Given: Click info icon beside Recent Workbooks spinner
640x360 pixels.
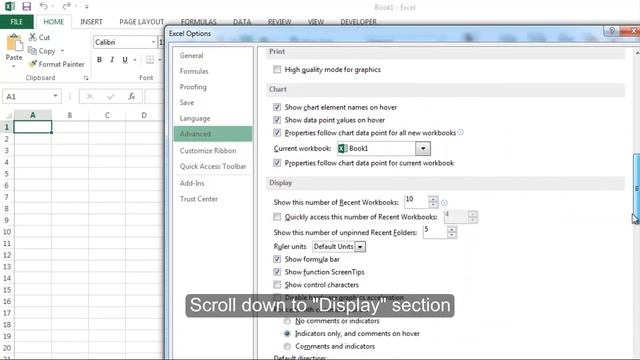Looking at the screenshot, I should click(x=444, y=202).
